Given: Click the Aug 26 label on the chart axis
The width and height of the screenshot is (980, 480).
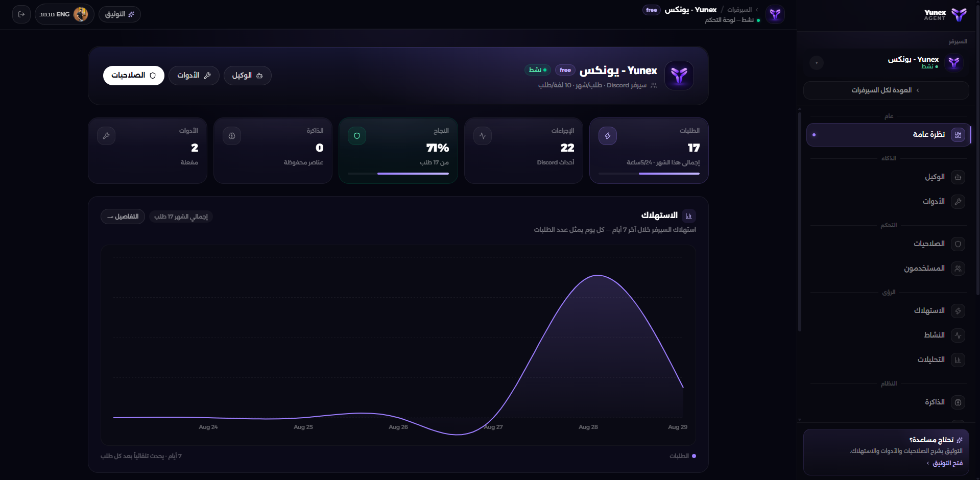Looking at the screenshot, I should 398,427.
